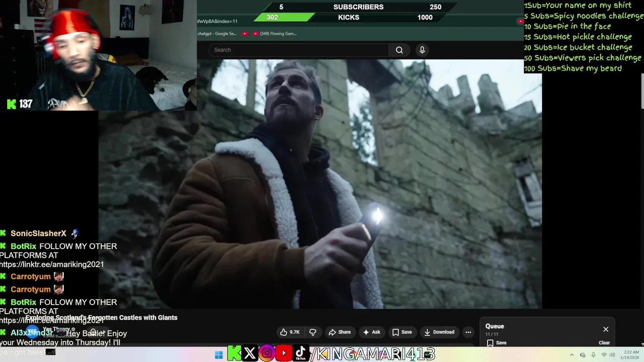Show hidden system tray icons
644x362 pixels.
tap(572, 355)
